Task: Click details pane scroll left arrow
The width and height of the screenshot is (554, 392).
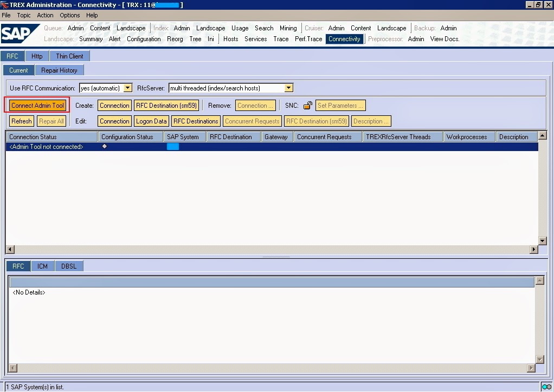Action: [x=12, y=368]
